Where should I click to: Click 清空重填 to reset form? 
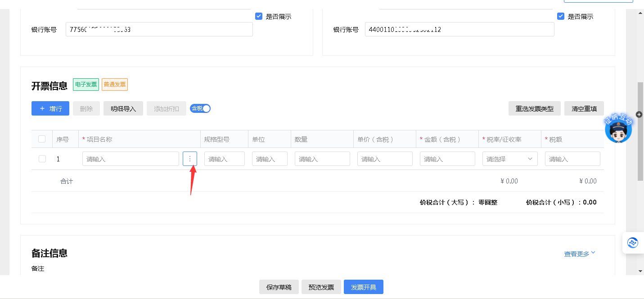point(584,108)
